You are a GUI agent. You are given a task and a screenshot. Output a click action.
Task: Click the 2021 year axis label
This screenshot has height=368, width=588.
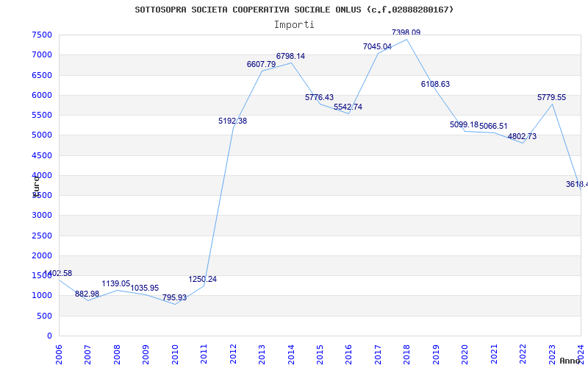click(x=494, y=355)
